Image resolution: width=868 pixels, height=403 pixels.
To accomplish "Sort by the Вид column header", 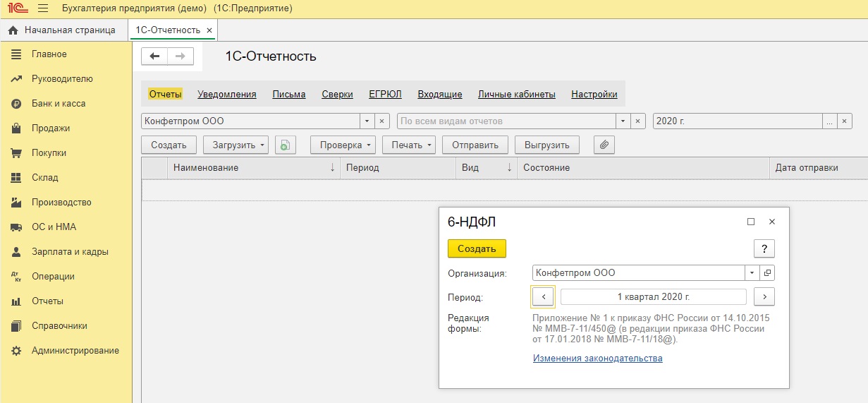I will [x=487, y=168].
